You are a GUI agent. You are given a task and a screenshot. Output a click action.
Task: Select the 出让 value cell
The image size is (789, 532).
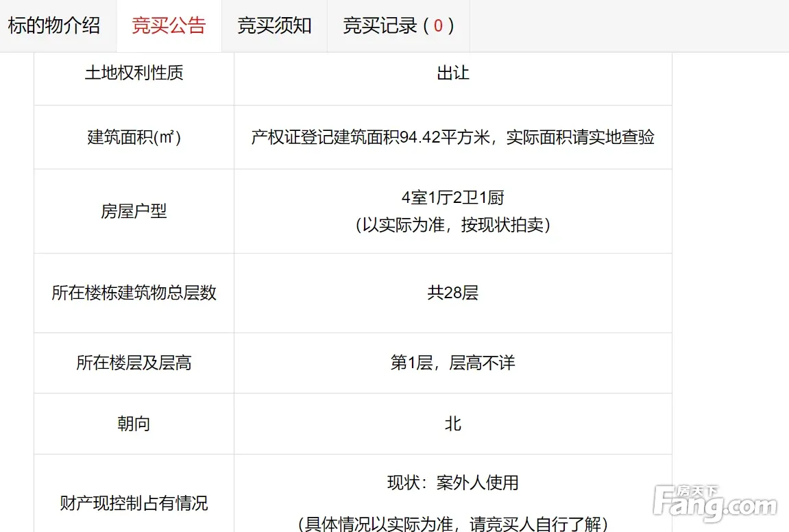[452, 73]
